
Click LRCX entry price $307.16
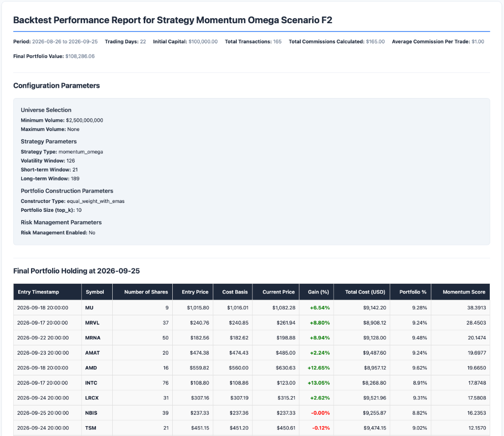point(192,398)
